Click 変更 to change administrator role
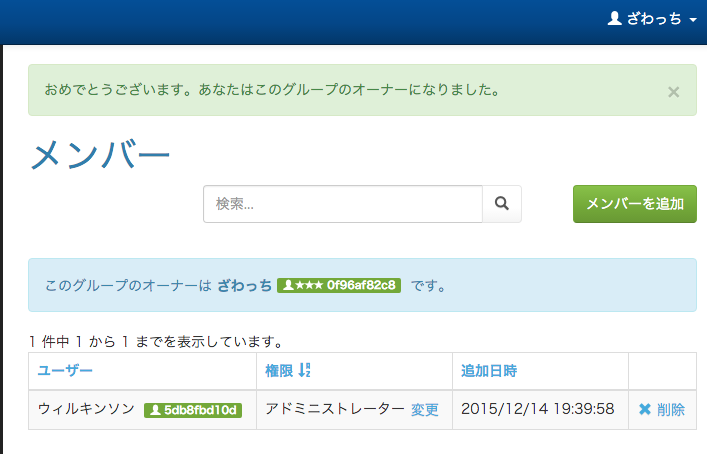707x454 pixels. click(x=425, y=409)
